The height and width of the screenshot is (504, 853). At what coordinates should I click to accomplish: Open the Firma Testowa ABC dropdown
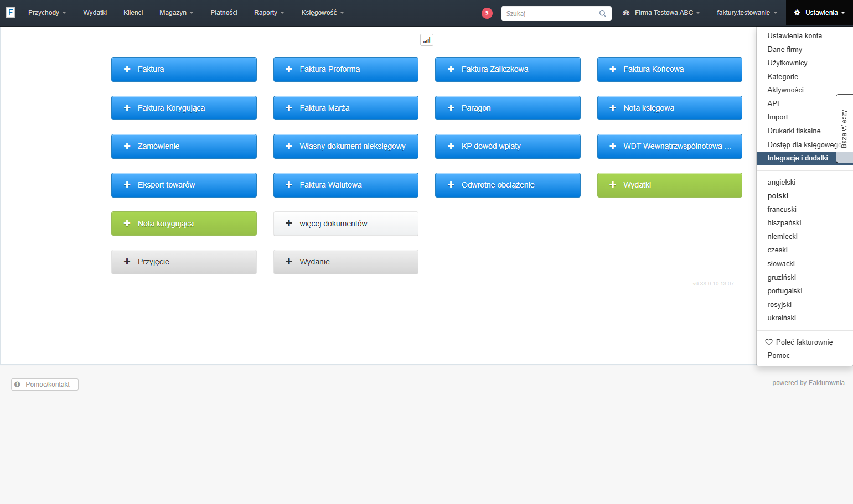[x=661, y=13]
